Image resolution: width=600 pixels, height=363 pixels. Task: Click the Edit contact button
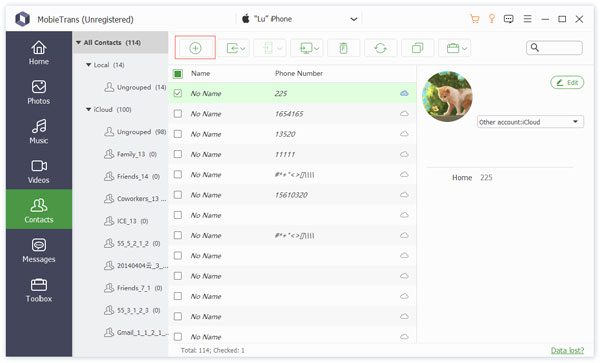pyautogui.click(x=567, y=82)
